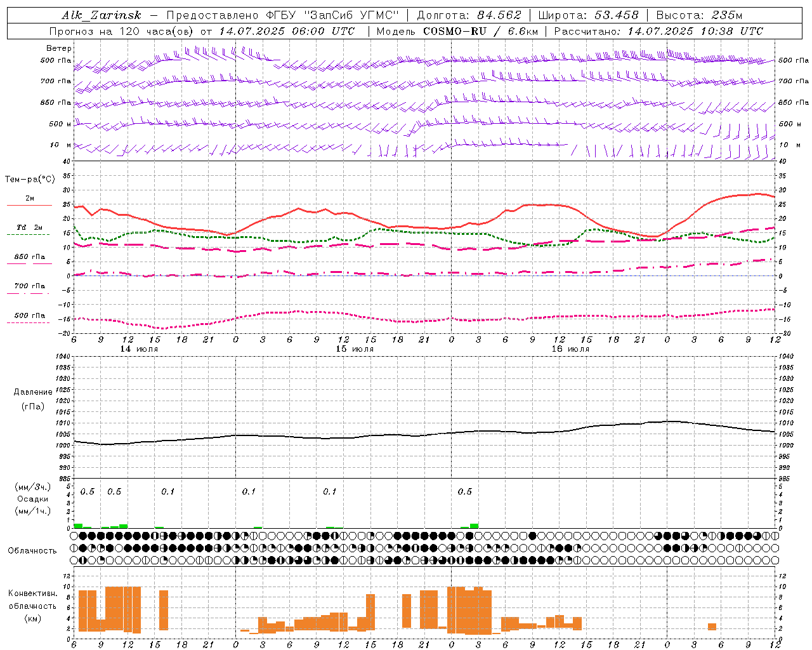Select the 14 июля date label
Screen dimensions: 812x650
click(140, 349)
